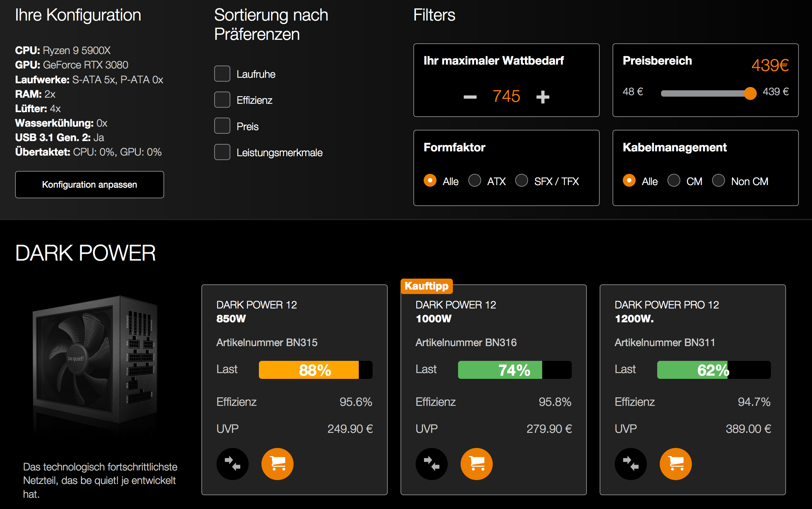812x509 pixels.
Task: Decrease the maximum wattage with minus
Action: pos(470,97)
